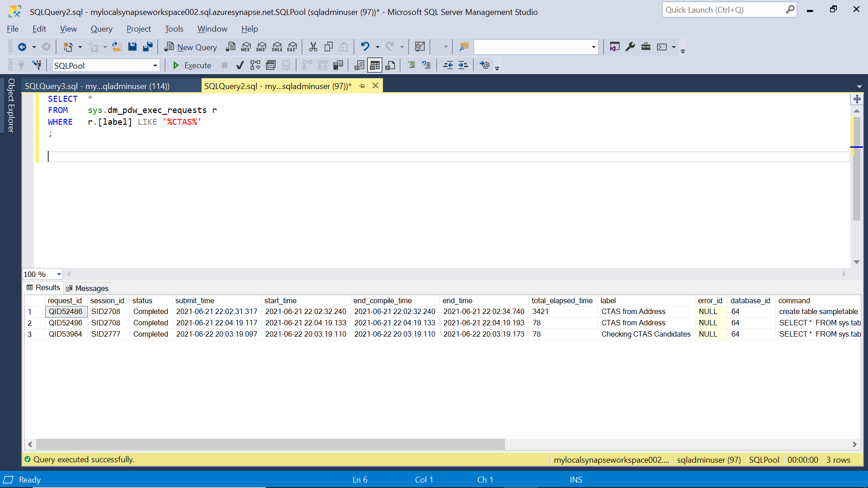Choose Results to Text output icon

(359, 65)
